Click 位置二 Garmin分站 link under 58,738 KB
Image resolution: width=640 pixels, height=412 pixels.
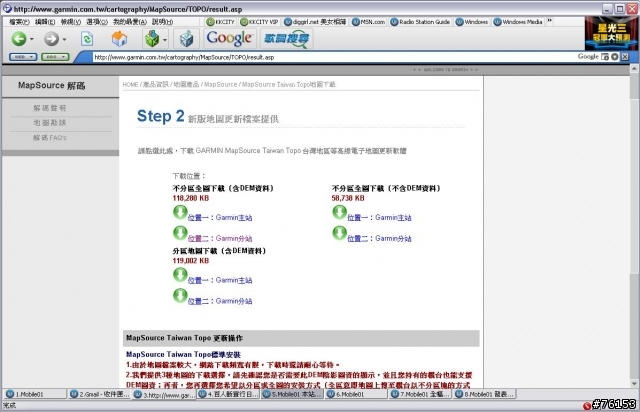click(x=380, y=238)
